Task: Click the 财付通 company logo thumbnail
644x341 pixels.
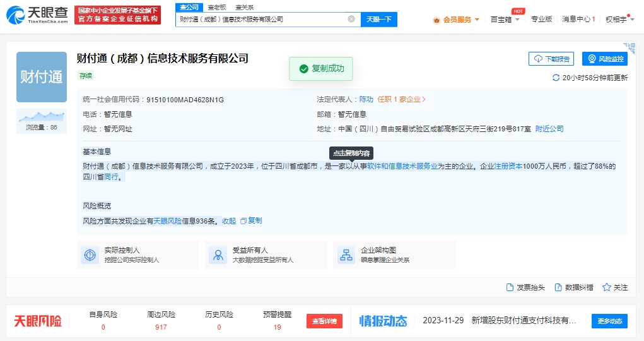Action: tap(42, 77)
